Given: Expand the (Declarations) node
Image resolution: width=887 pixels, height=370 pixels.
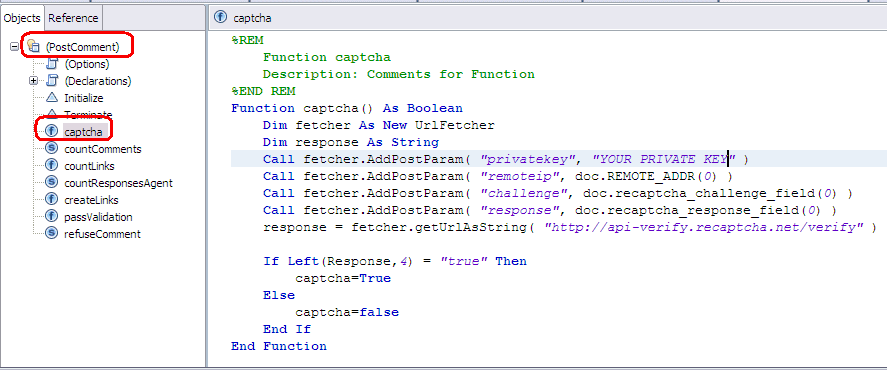Looking at the screenshot, I should [33, 81].
